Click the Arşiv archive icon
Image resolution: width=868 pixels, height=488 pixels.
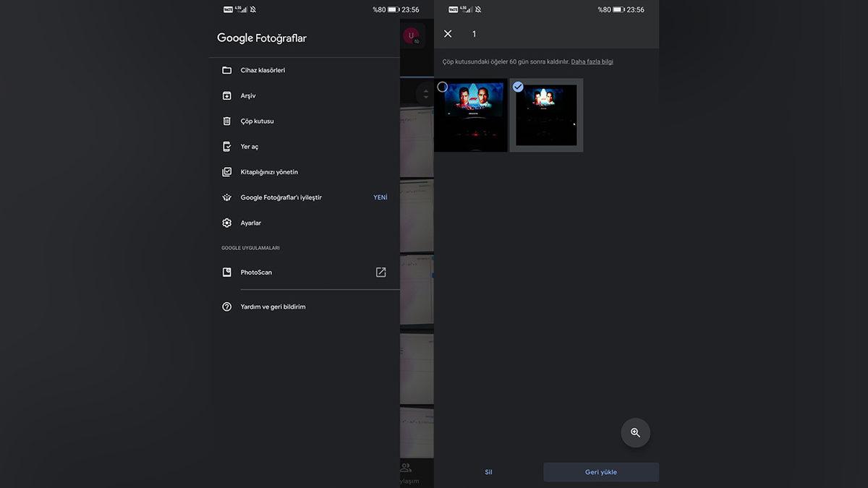tap(226, 95)
